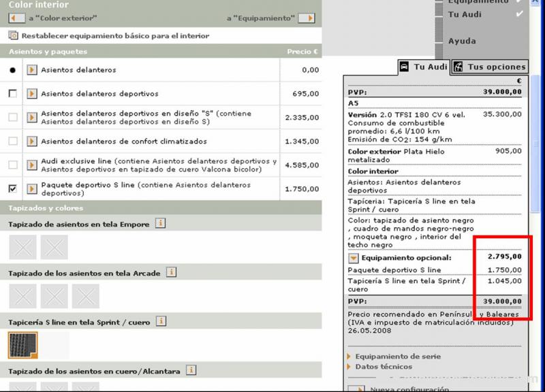
Task: Select first unavailable Empore fabric swatch
Action: 22,247
